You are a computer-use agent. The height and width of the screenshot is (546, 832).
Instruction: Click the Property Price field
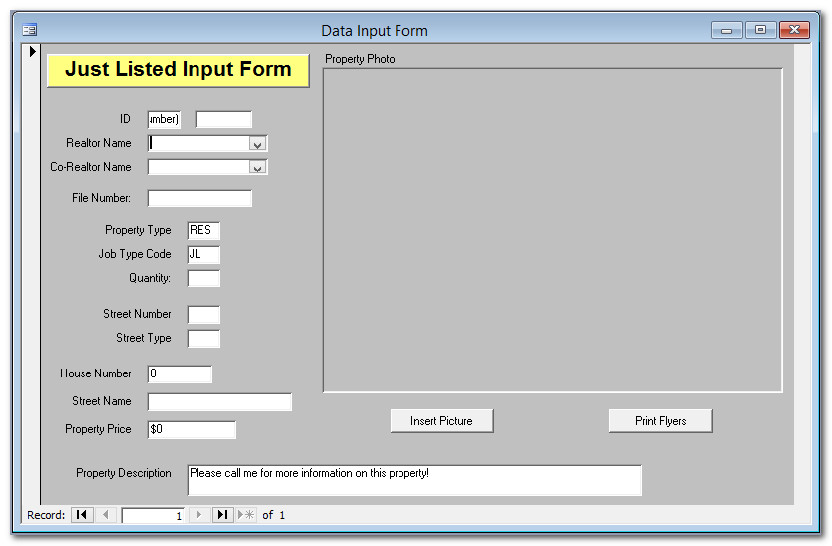click(192, 430)
